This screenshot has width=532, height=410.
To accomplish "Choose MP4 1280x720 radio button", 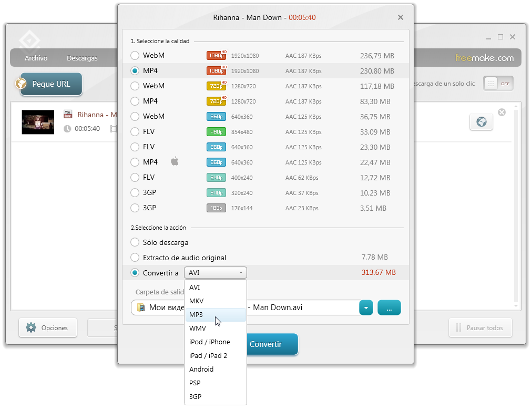I will (135, 101).
